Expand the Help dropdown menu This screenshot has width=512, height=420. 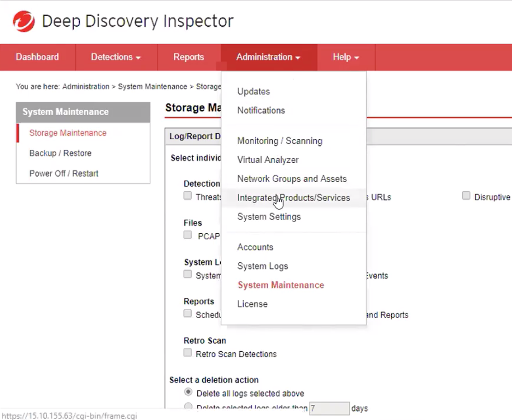(x=346, y=57)
